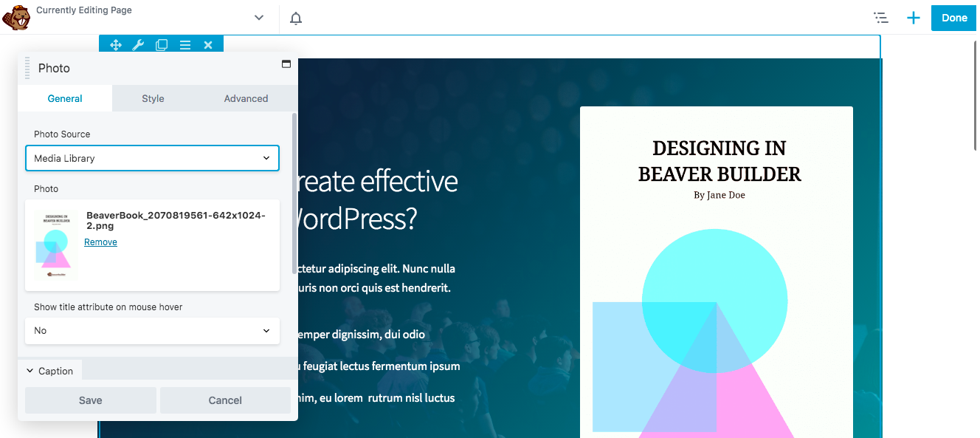
Task: Switch to the Advanced tab
Action: 246,98
